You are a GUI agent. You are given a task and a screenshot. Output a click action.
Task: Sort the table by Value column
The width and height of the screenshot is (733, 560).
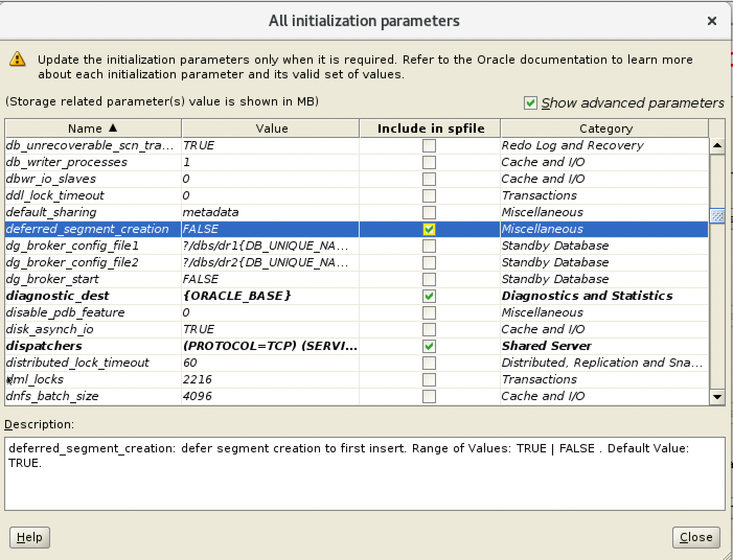point(270,128)
